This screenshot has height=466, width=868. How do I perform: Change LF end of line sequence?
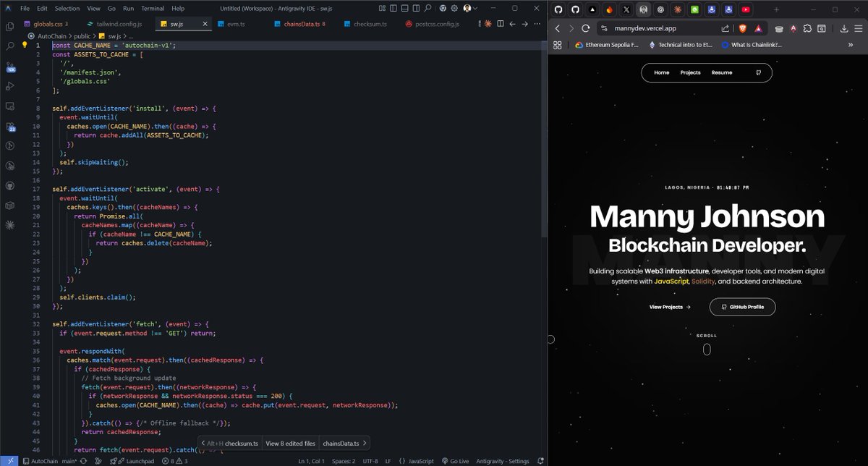[388, 461]
